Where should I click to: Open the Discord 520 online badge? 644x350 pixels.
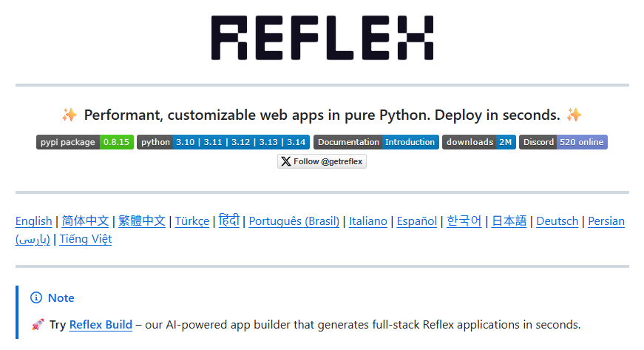(x=563, y=142)
